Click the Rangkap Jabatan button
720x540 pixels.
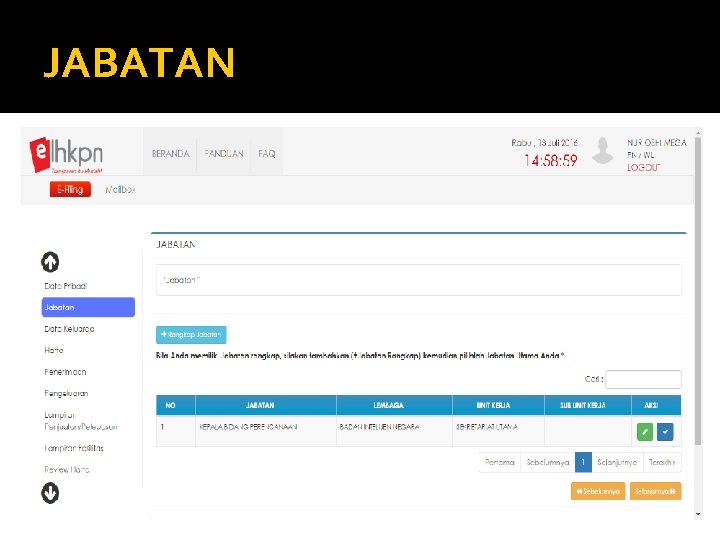[191, 335]
